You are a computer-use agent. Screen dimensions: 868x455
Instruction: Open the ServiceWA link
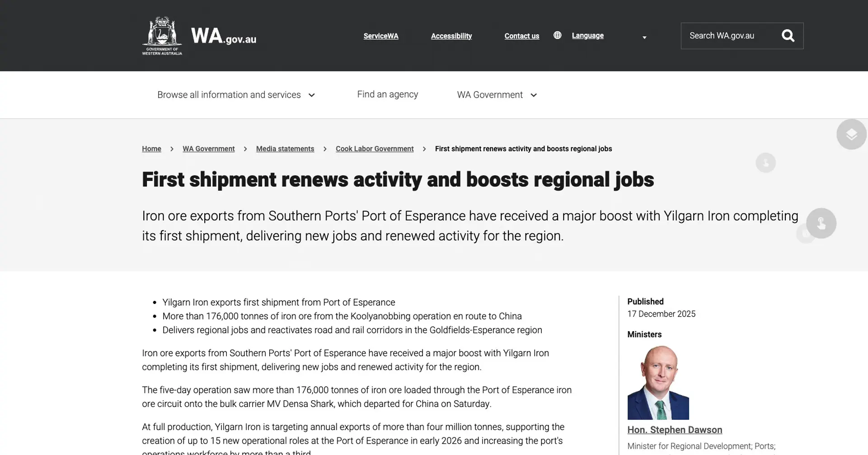click(x=381, y=36)
